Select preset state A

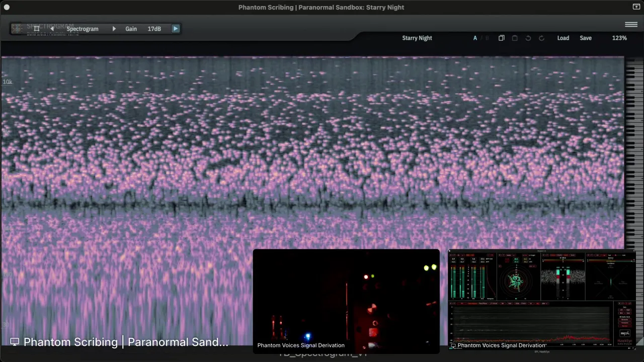(475, 38)
